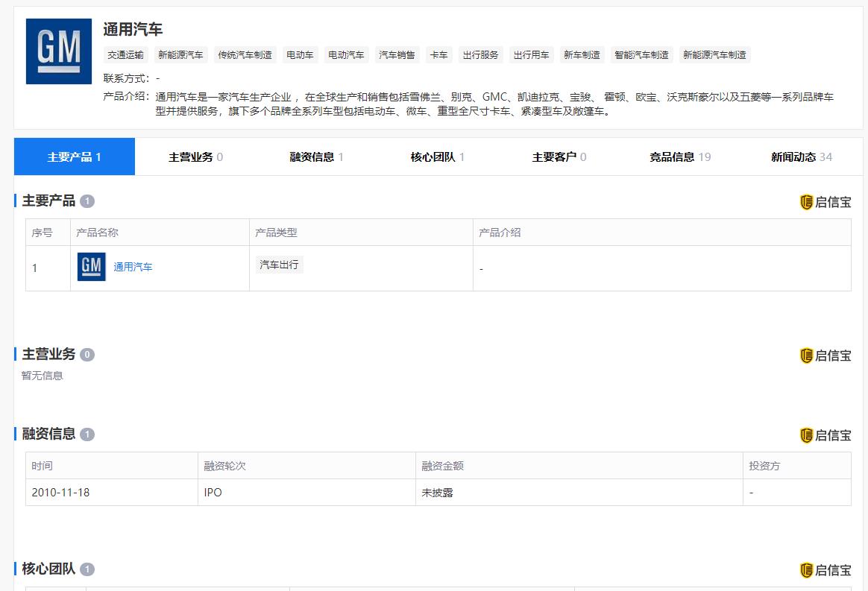
Task: Click the 联系方式 label
Action: 126,78
